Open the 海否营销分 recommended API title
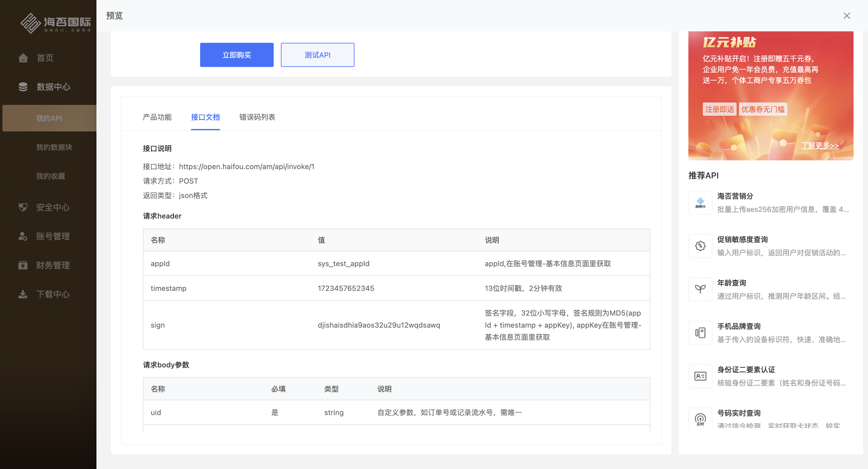Viewport: 868px width, 469px height. pyautogui.click(x=735, y=196)
